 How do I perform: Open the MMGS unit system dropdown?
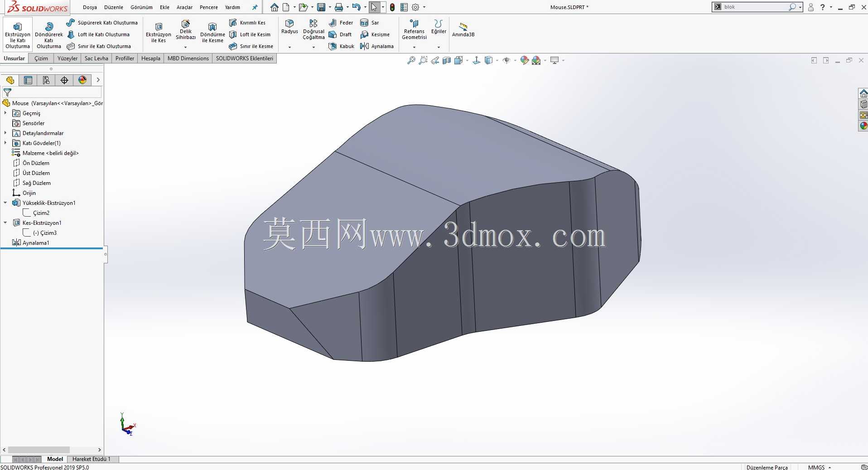click(820, 467)
